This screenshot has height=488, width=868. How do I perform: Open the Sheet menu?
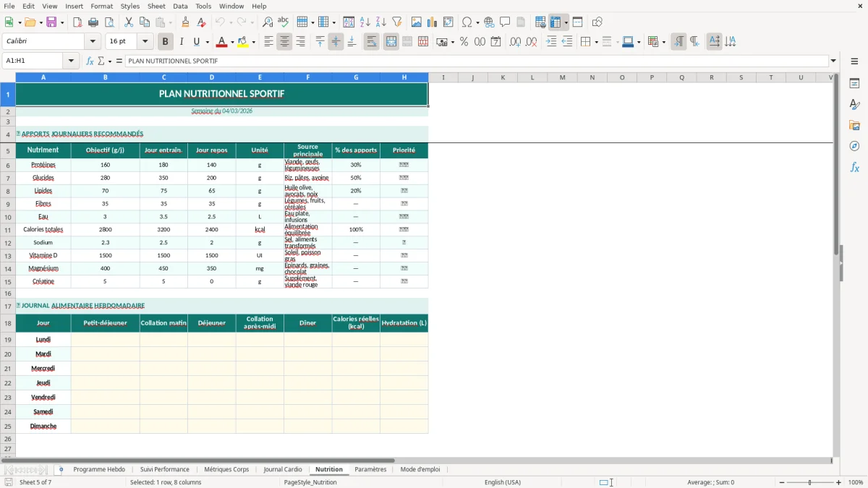coord(156,6)
